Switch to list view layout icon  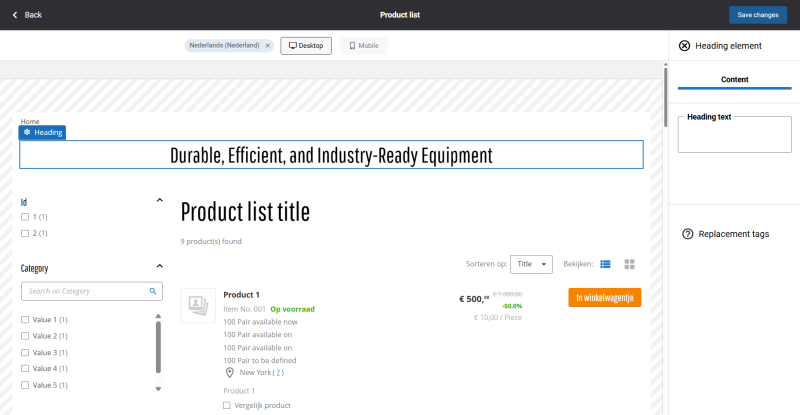(604, 264)
